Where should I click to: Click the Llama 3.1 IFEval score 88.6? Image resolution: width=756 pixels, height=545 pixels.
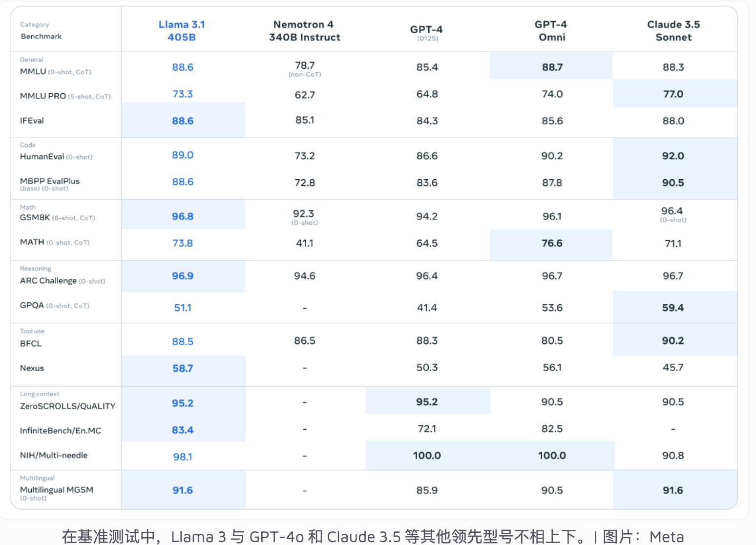pos(183,121)
